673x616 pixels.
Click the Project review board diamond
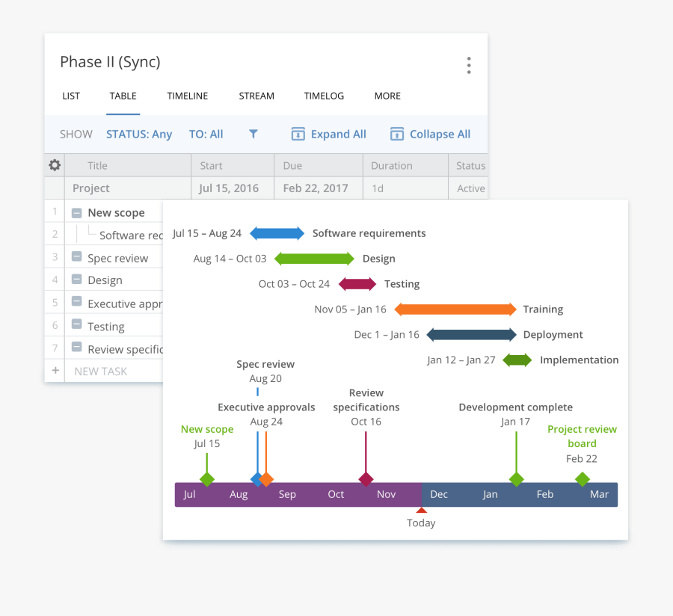[x=583, y=479]
